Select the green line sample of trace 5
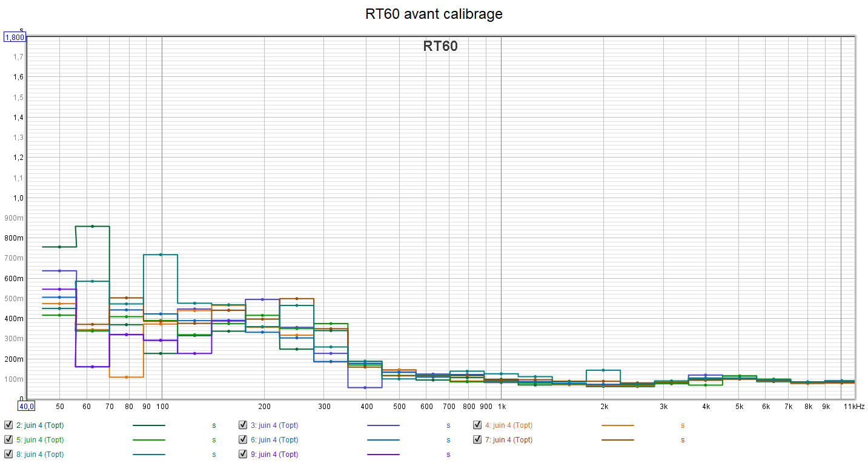Screen dimensions: 868x463 (148, 440)
